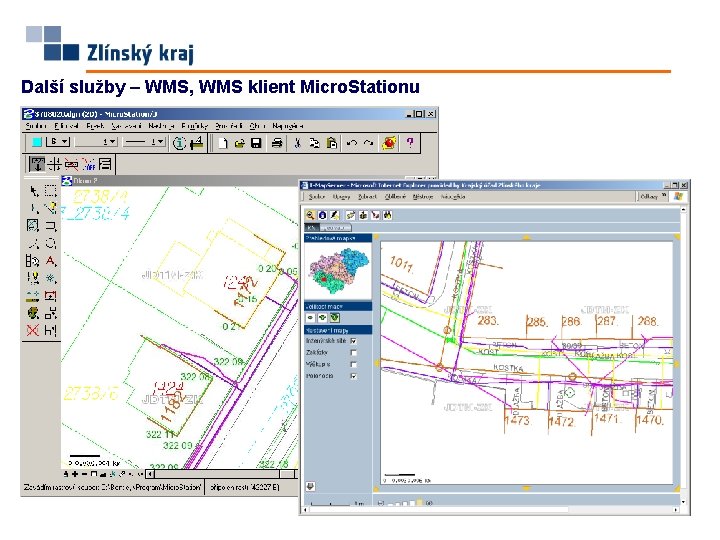Select the Element Selection arrow tool
Screen dimensions: 720x540
pos(34,191)
